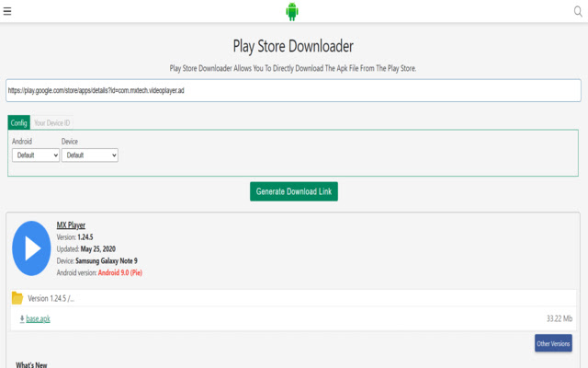Open the Android version dropdown
Image resolution: width=588 pixels, height=368 pixels.
pyautogui.click(x=36, y=155)
